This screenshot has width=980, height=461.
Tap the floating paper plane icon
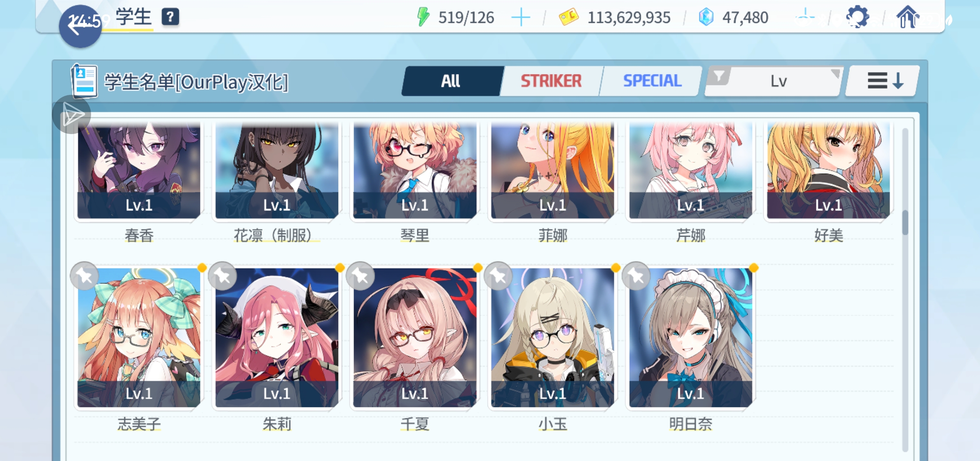(x=72, y=115)
